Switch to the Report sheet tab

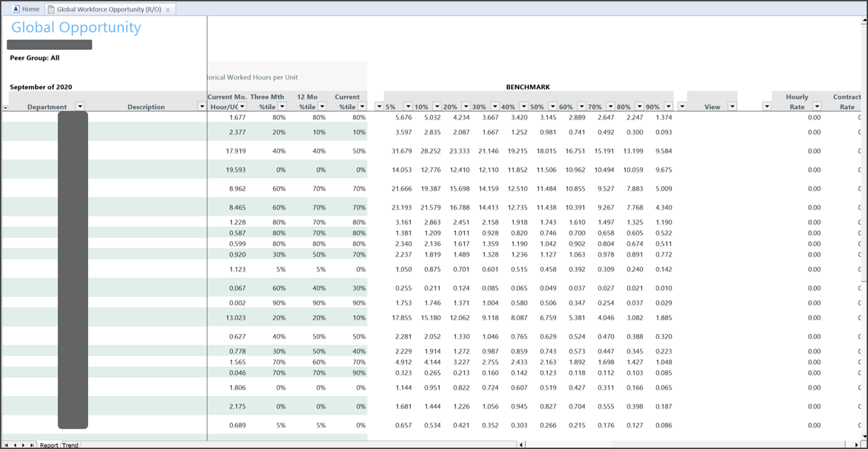click(x=49, y=445)
